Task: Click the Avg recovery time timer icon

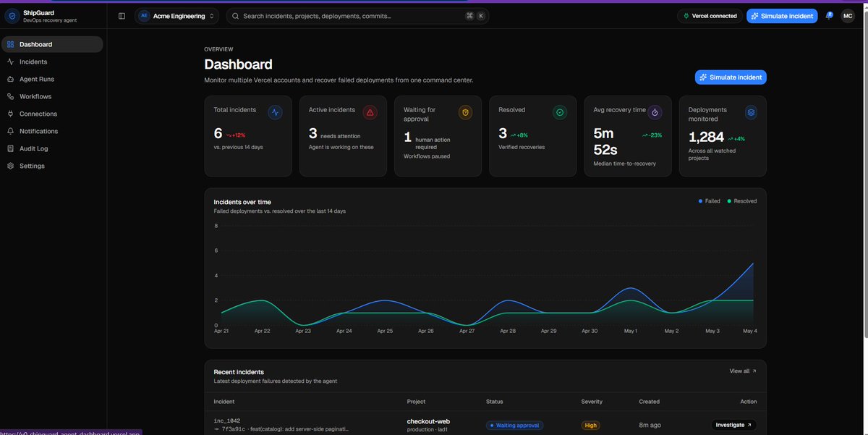Action: [655, 112]
